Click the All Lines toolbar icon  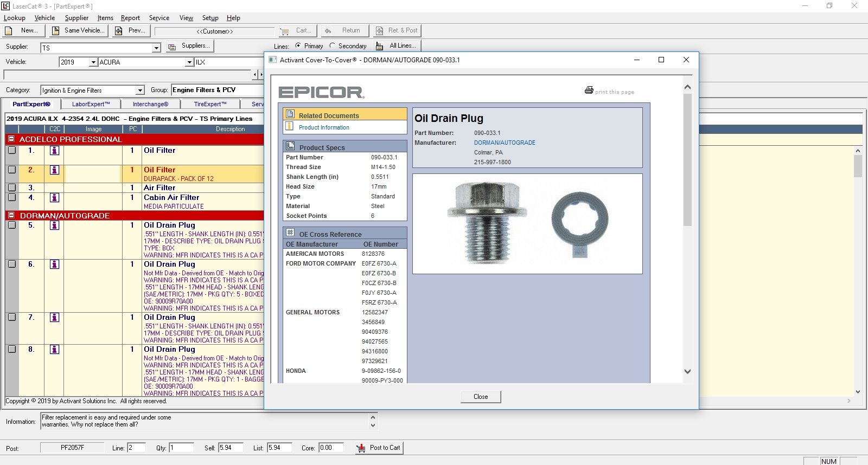380,46
